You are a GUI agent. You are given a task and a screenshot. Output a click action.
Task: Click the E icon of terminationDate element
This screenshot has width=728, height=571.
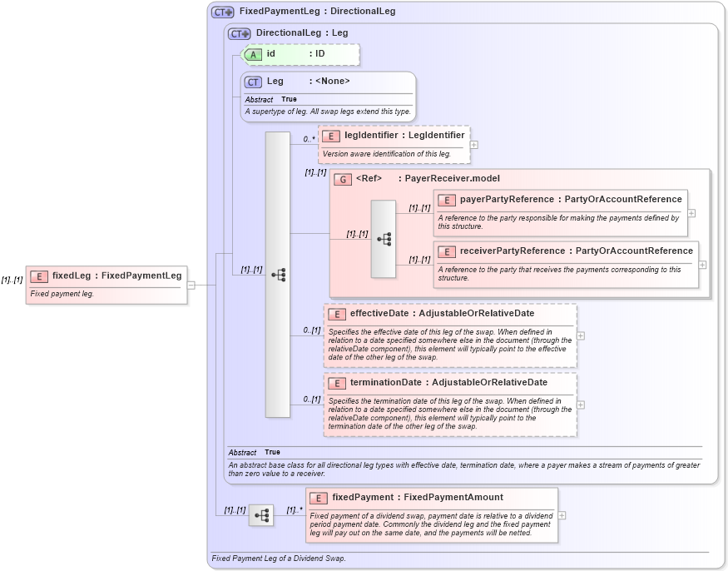(337, 383)
